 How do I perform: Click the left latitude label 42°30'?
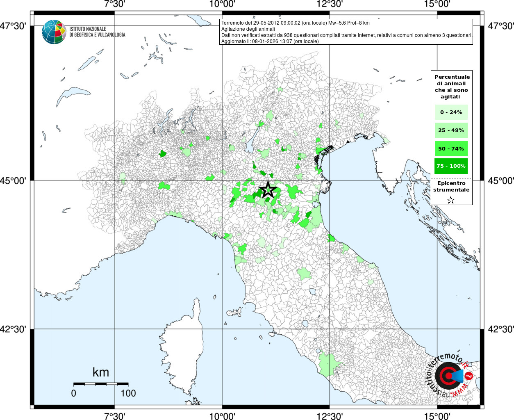[13, 329]
